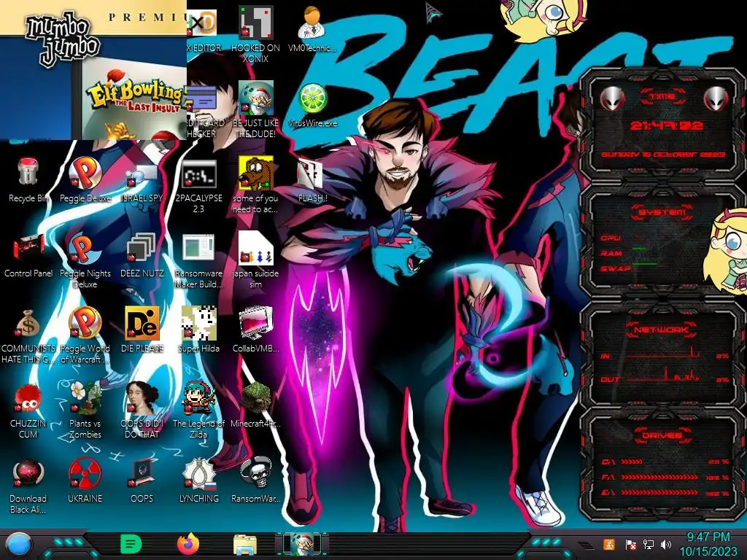747x560 pixels.
Task: Click the F:\ drive usage bar
Action: click(659, 477)
